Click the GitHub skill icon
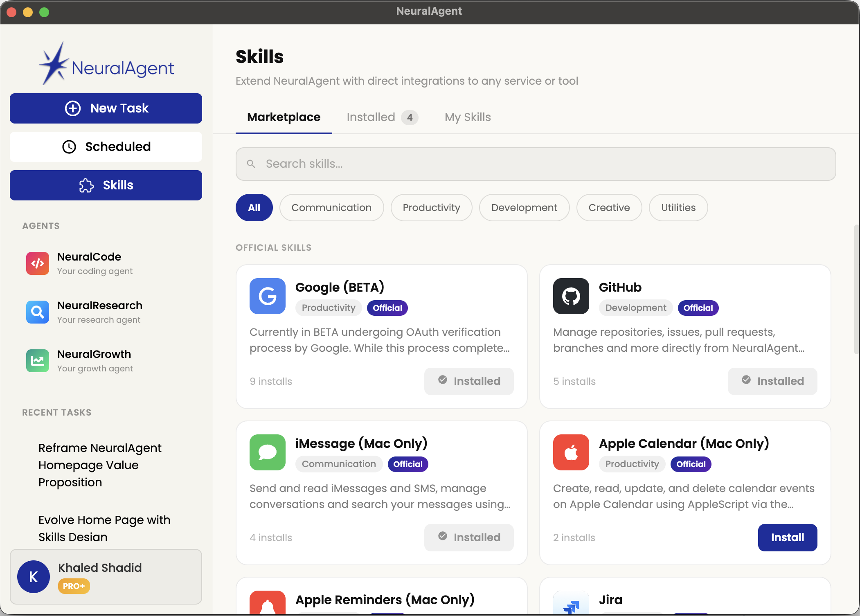 click(x=571, y=296)
